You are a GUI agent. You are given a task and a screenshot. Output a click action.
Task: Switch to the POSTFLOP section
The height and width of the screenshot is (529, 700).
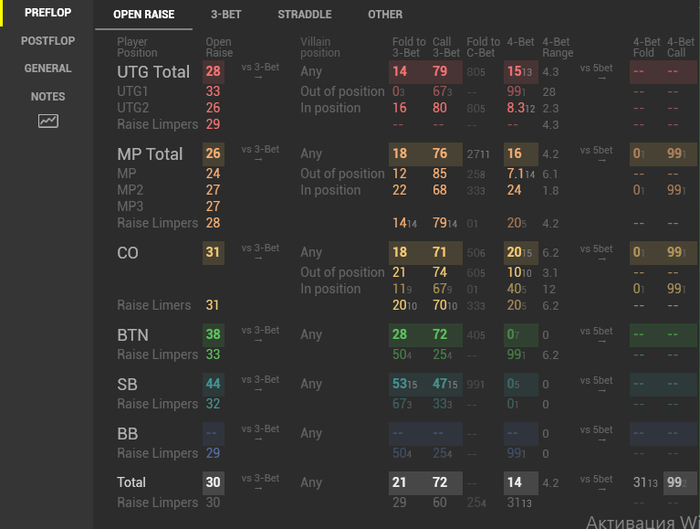click(48, 41)
